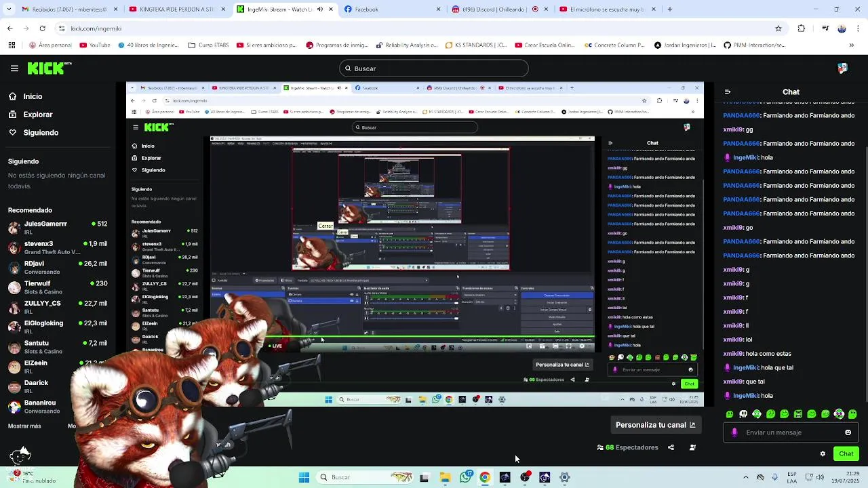Show hidden system tray icons
This screenshot has width=868, height=488.
[x=746, y=477]
